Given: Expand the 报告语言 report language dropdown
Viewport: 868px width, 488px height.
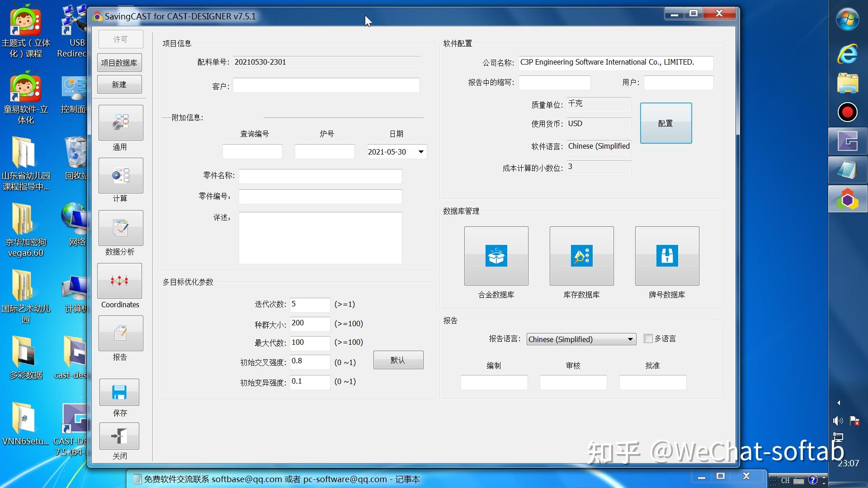Looking at the screenshot, I should click(630, 339).
